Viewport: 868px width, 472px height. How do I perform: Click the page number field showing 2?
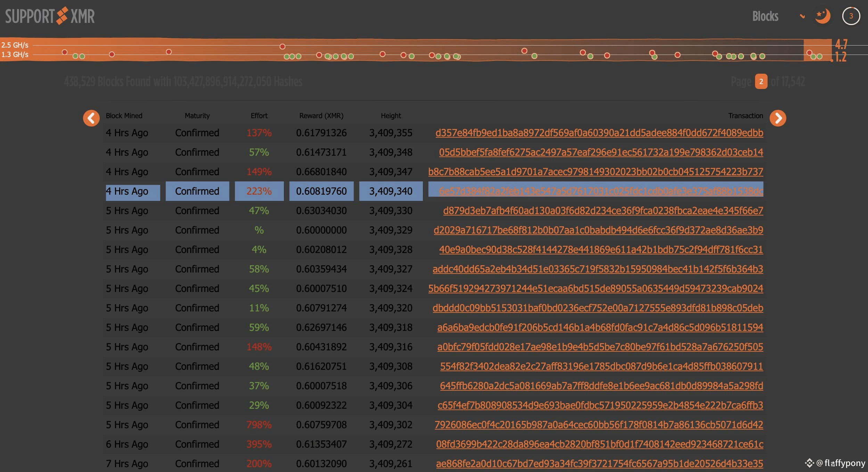pyautogui.click(x=761, y=82)
